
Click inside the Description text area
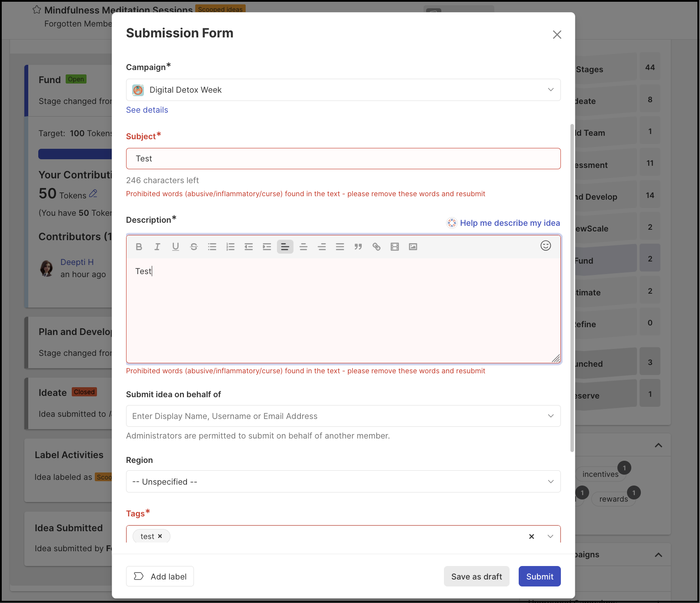click(x=343, y=310)
